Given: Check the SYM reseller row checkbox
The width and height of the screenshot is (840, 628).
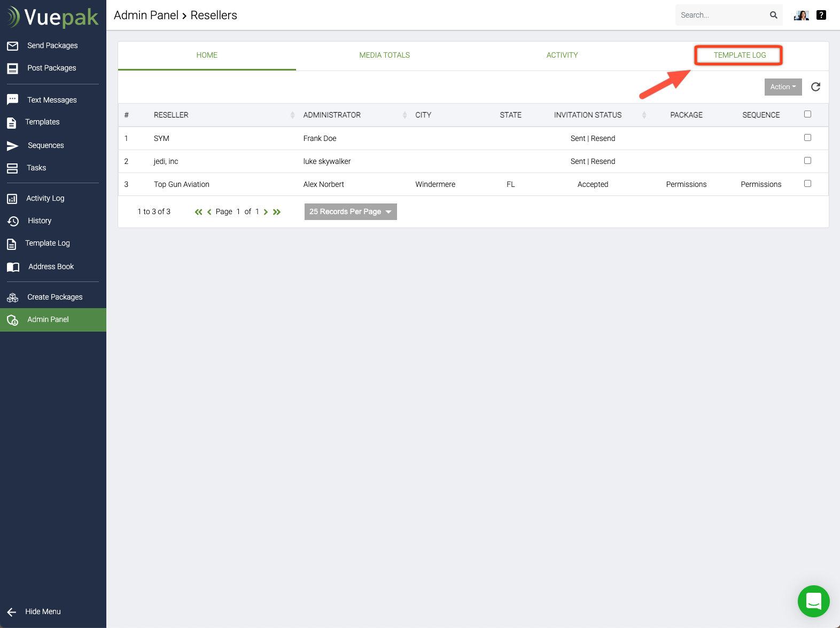Looking at the screenshot, I should click(807, 138).
